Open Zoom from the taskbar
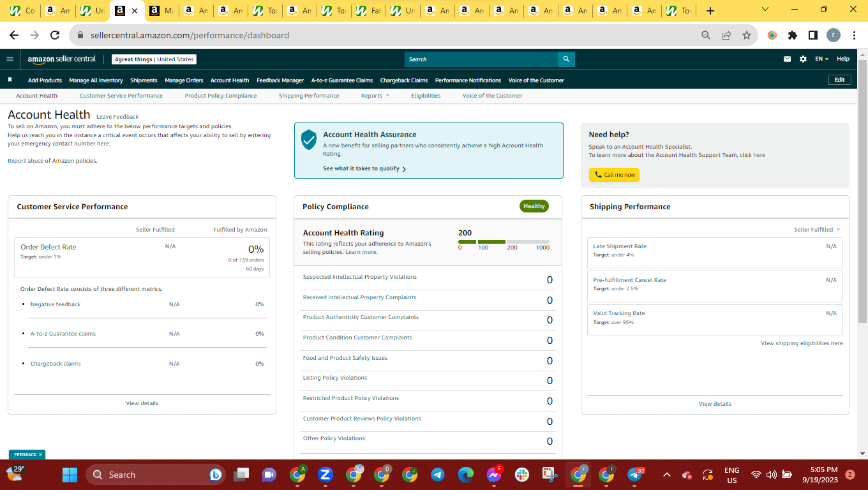Screen dimensions: 868x490 point(325,475)
